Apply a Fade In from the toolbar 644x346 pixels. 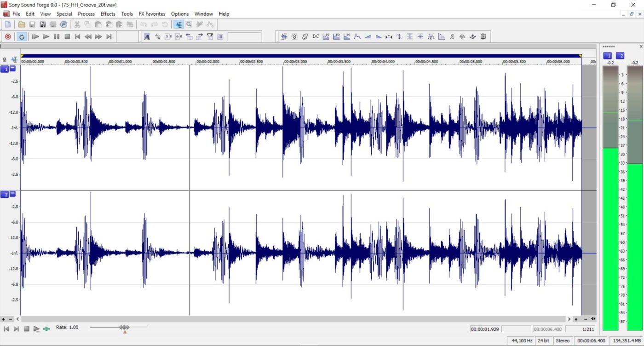[367, 36]
